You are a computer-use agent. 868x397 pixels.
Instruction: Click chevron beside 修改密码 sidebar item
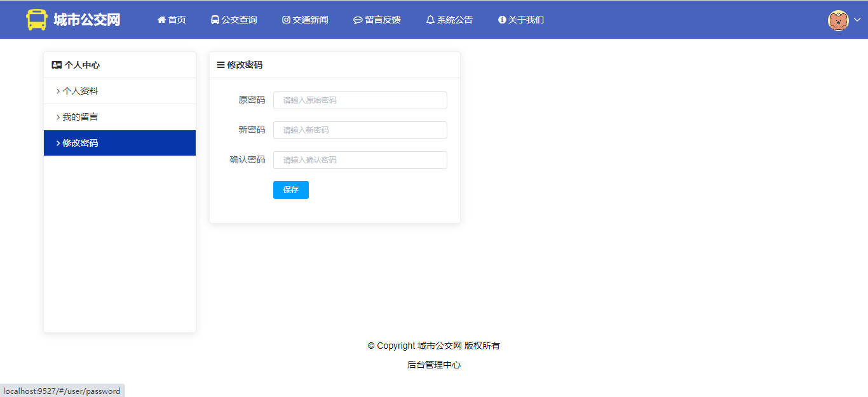pyautogui.click(x=58, y=143)
